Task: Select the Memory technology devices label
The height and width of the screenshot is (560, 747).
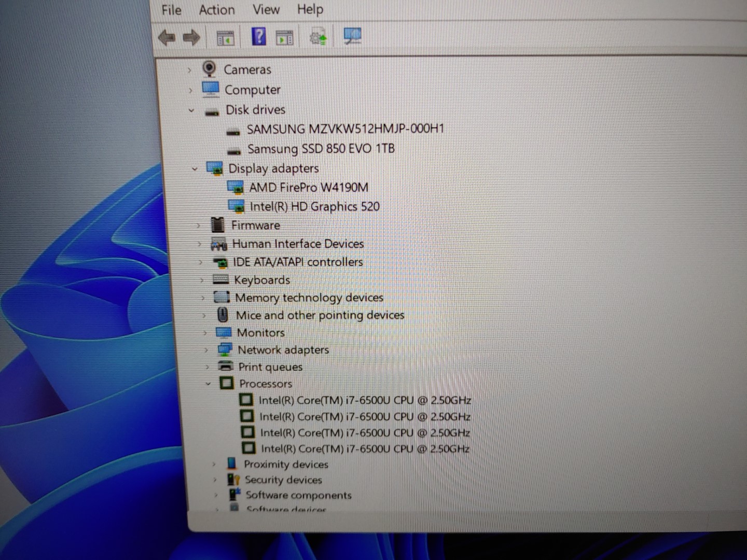Action: 309,298
